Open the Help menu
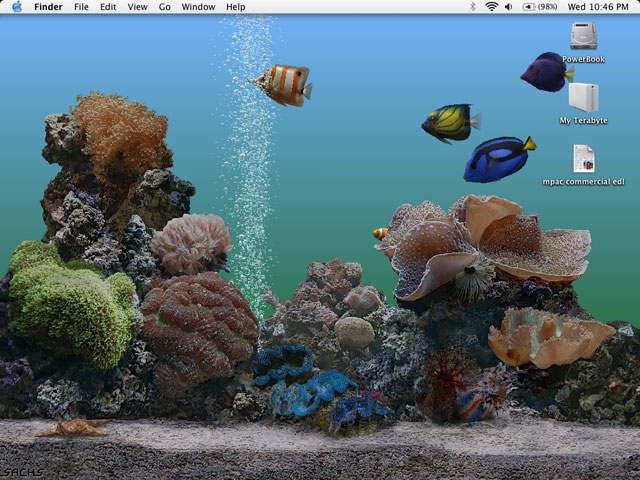Screen dimensions: 640x480 click(235, 7)
